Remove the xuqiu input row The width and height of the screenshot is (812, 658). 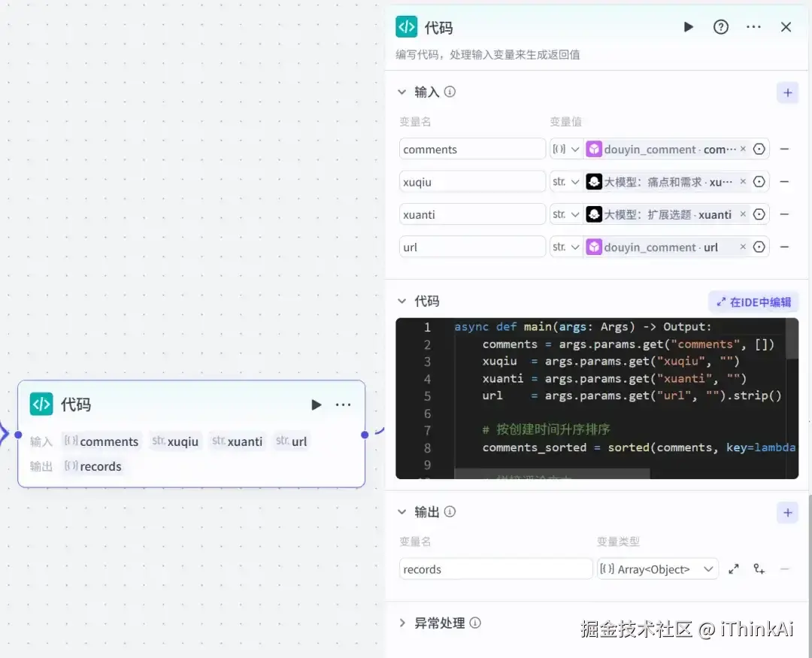coord(784,182)
